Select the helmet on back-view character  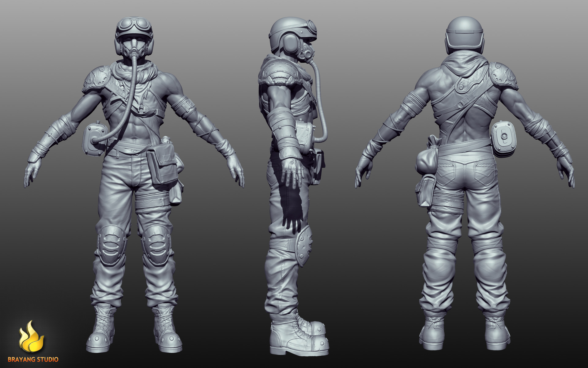pyautogui.click(x=464, y=36)
